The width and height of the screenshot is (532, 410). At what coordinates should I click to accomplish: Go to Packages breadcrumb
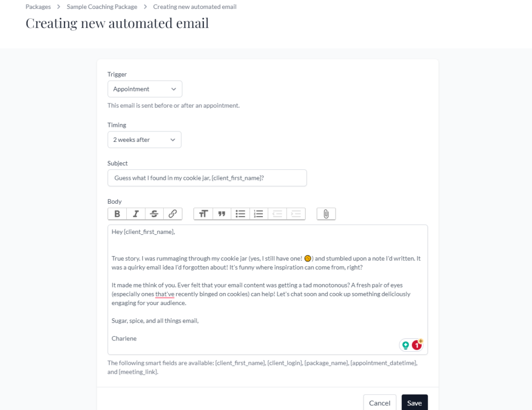coord(38,7)
